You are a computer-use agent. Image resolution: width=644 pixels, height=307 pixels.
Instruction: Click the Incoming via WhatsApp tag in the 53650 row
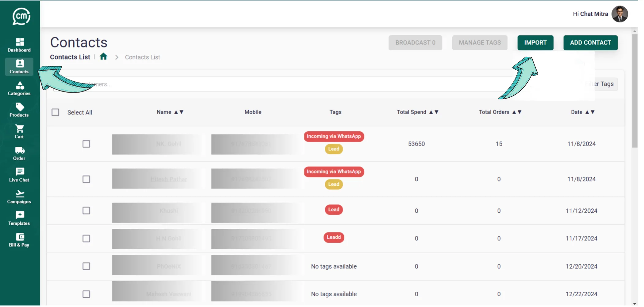click(334, 136)
